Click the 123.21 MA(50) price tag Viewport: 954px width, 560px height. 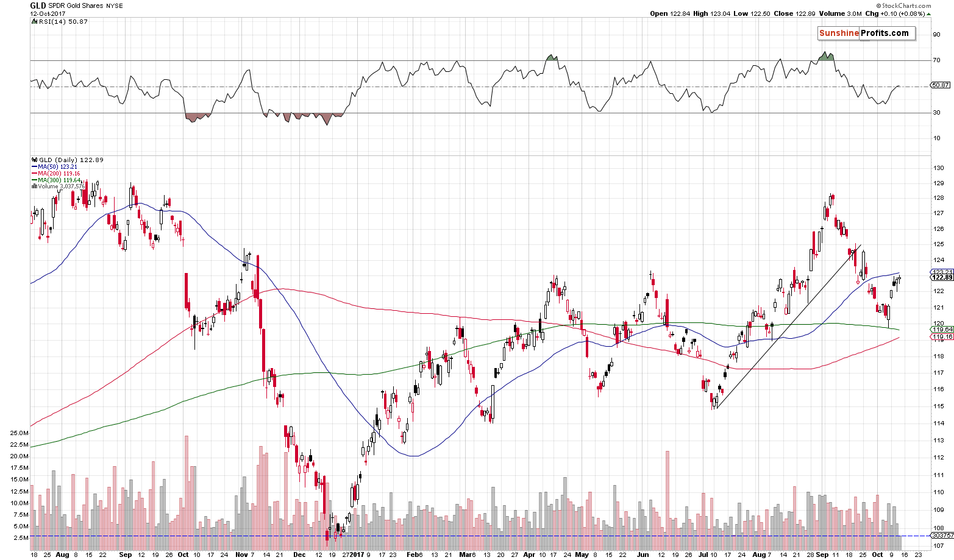tap(942, 272)
